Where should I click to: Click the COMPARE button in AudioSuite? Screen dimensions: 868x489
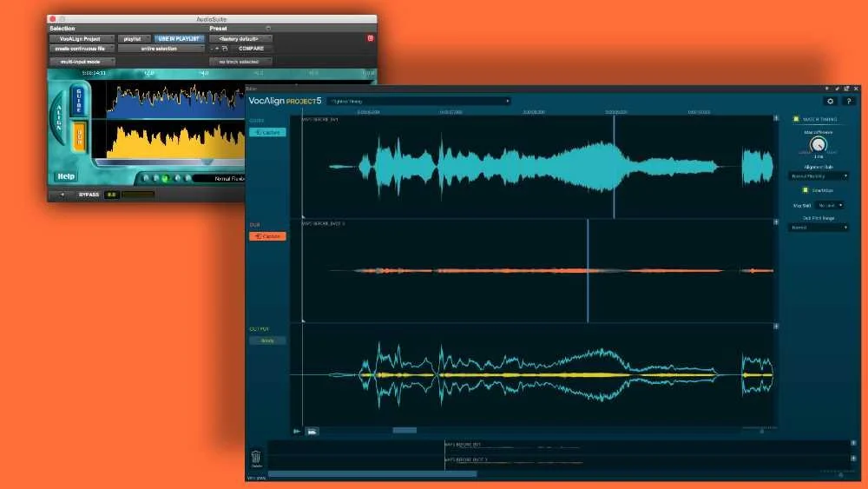coord(252,49)
